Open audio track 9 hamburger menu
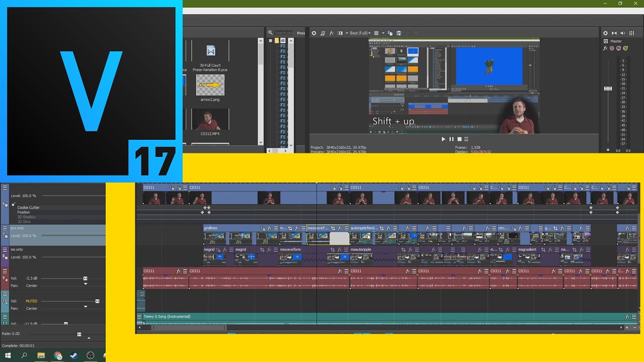644x362 pixels. (x=5, y=271)
